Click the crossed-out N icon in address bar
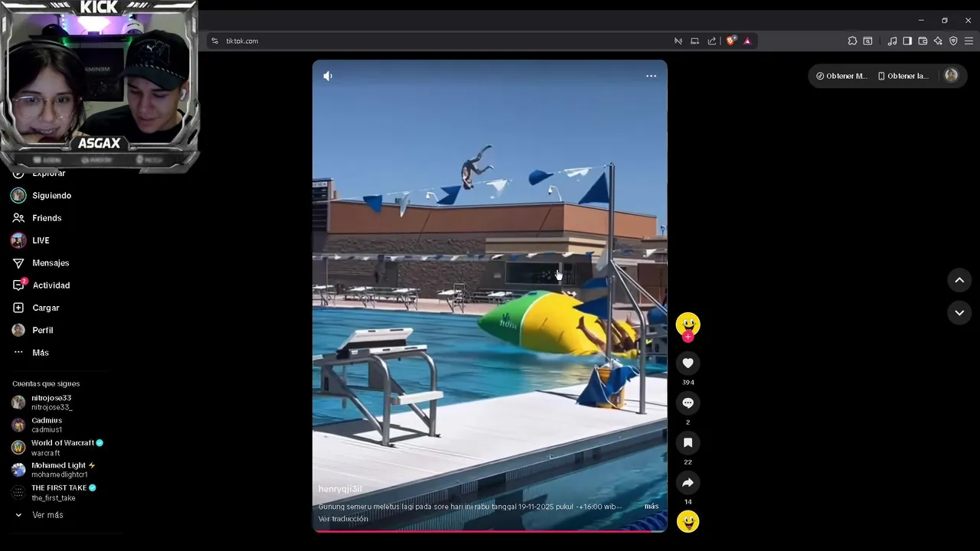The height and width of the screenshot is (551, 980). (678, 41)
